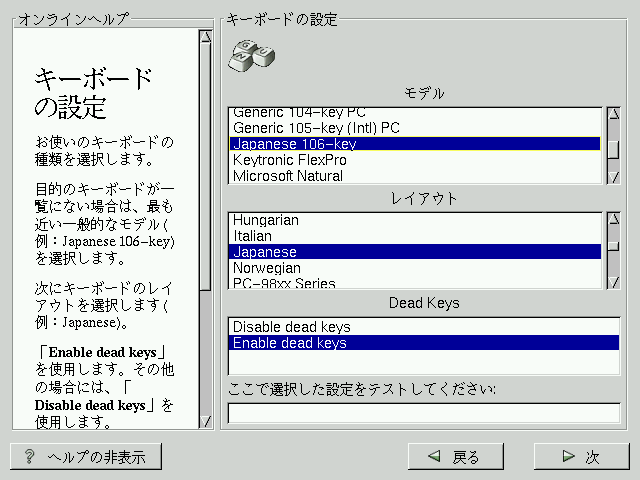Viewport: 640px width, 480px height.
Task: Pick Hungarian keyboard layout
Action: 265,220
